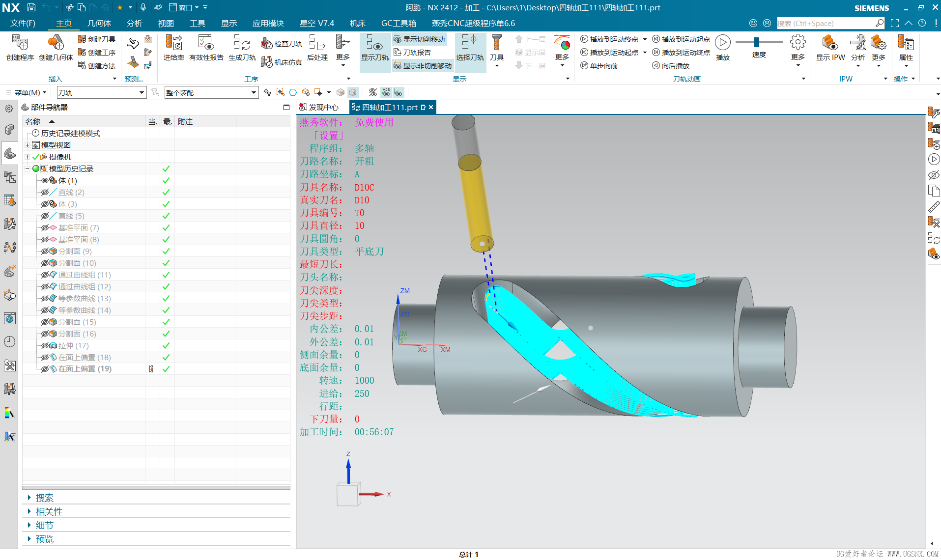Click the 刀轨报告 button
The image size is (941, 560).
413,53
